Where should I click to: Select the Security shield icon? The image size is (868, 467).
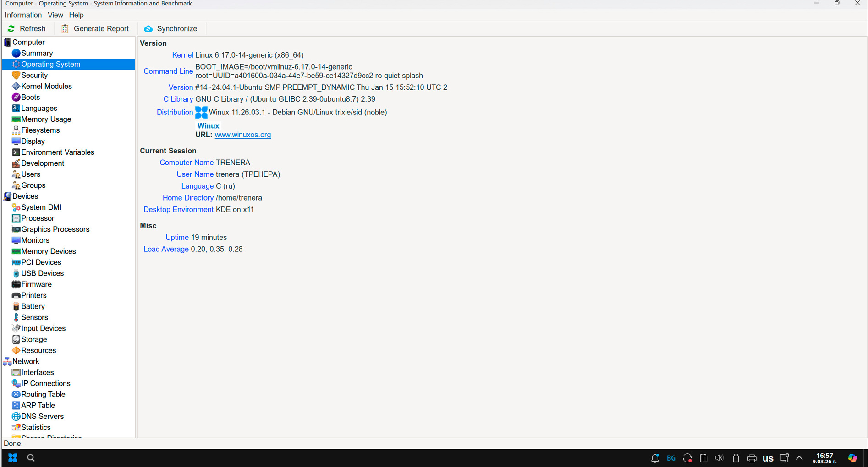[16, 75]
